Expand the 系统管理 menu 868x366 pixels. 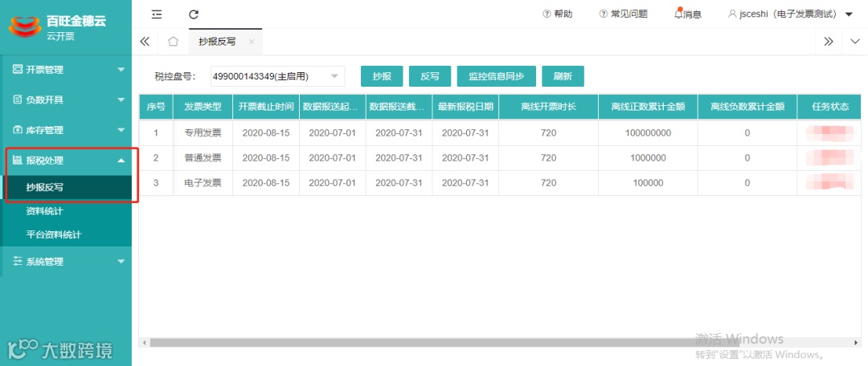click(x=66, y=262)
